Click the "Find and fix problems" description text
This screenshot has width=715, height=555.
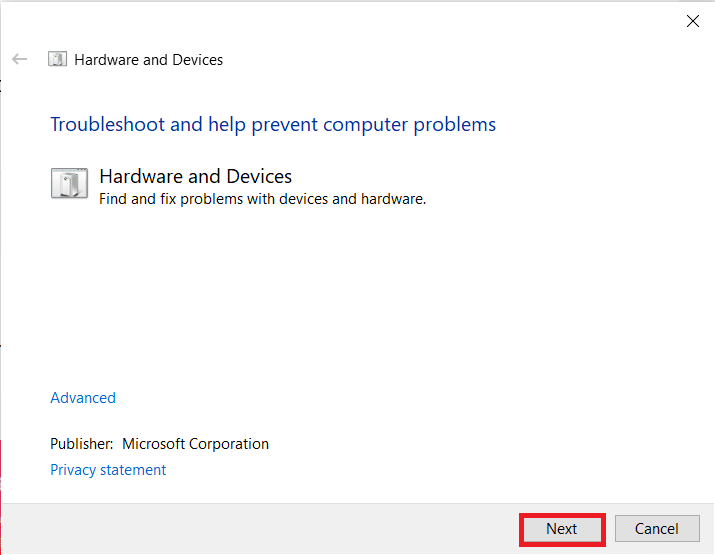(x=262, y=199)
